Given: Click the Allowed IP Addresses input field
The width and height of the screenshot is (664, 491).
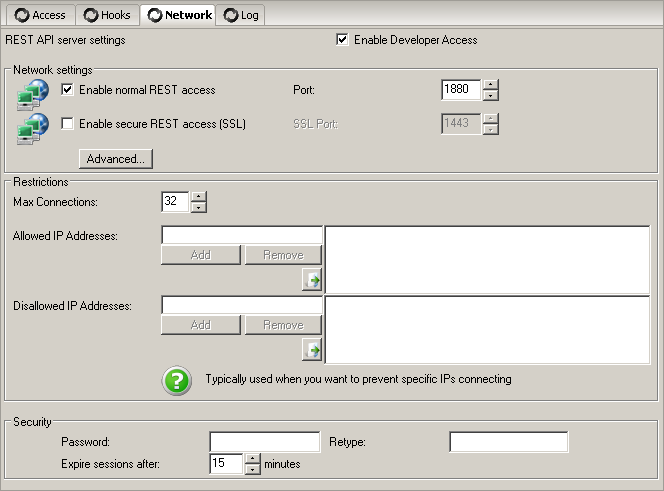Looking at the screenshot, I should (x=242, y=235).
